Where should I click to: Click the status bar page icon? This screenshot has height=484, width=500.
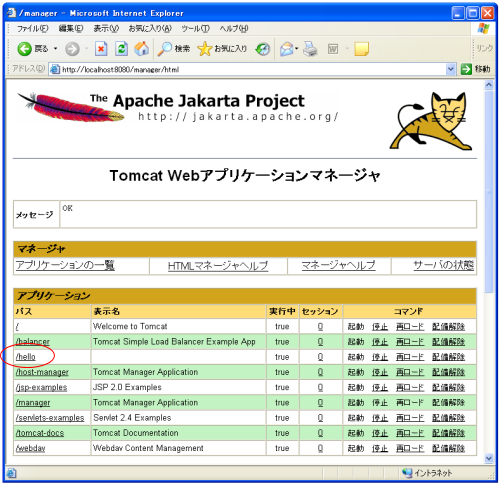[x=11, y=473]
